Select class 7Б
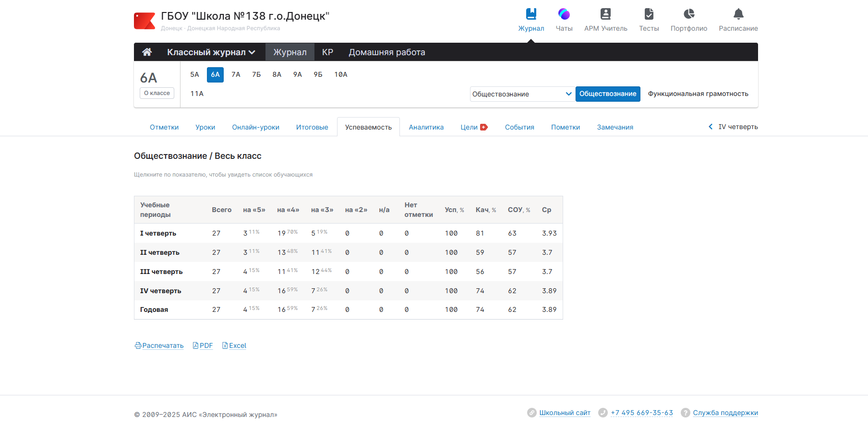The height and width of the screenshot is (428, 868). pos(256,74)
